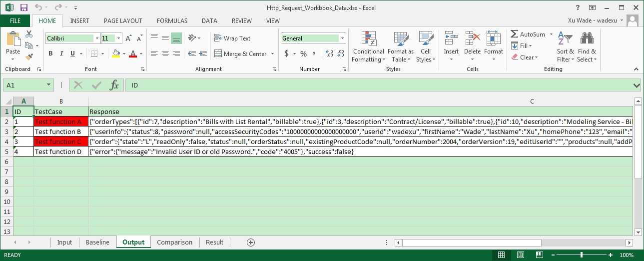
Task: Click the zoom slider in status bar
Action: 581,255
